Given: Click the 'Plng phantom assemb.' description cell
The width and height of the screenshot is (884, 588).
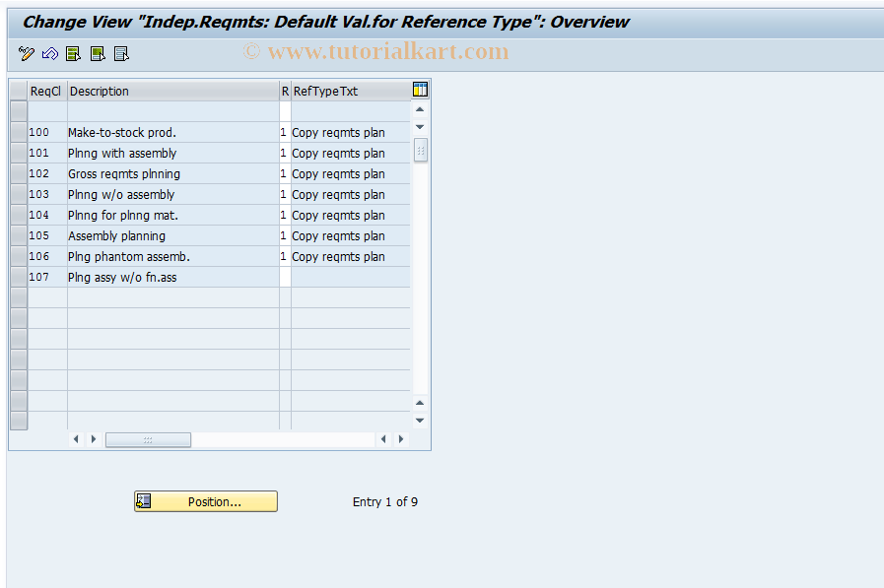Looking at the screenshot, I should point(173,256).
